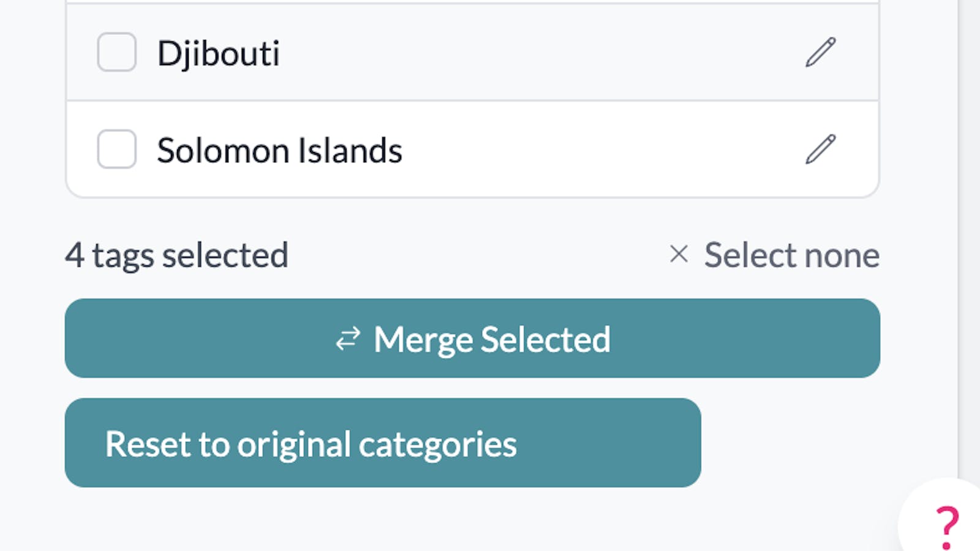Tick the Djibouti checkbox

pyautogui.click(x=116, y=52)
